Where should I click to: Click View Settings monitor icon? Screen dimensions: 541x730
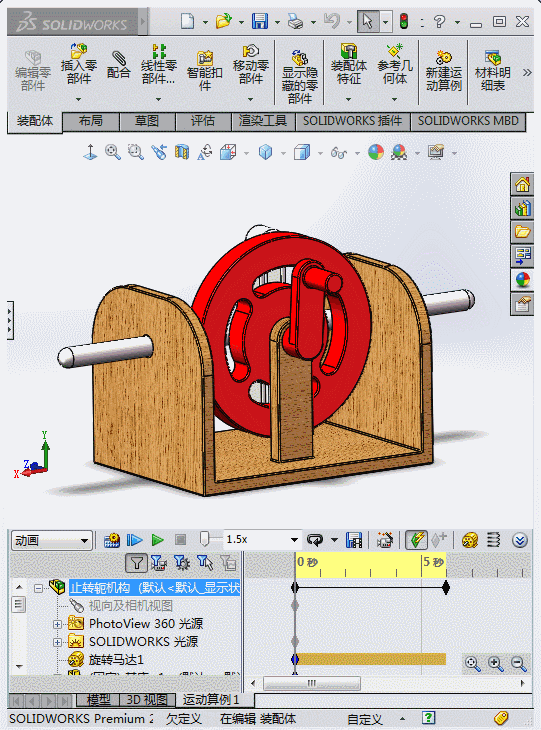436,152
